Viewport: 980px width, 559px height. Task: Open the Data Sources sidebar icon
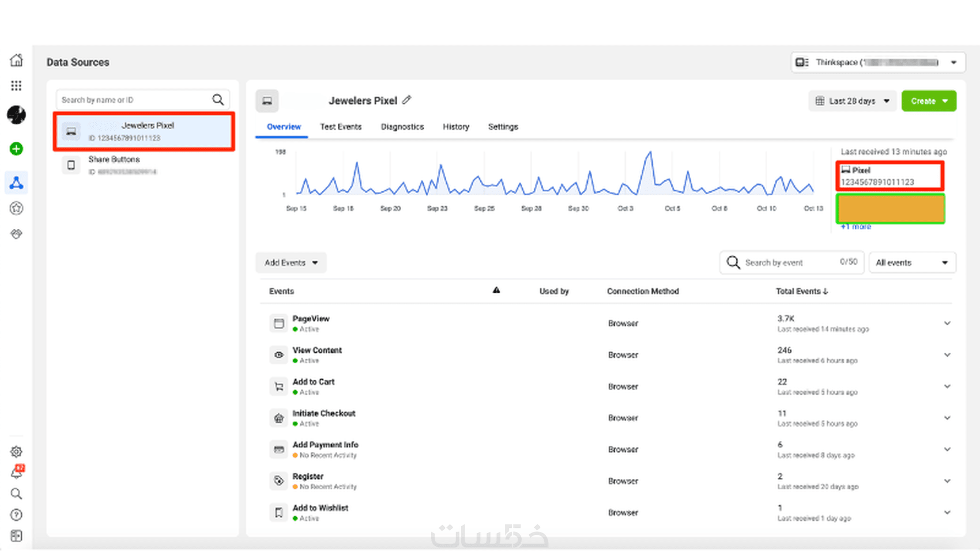(x=16, y=183)
